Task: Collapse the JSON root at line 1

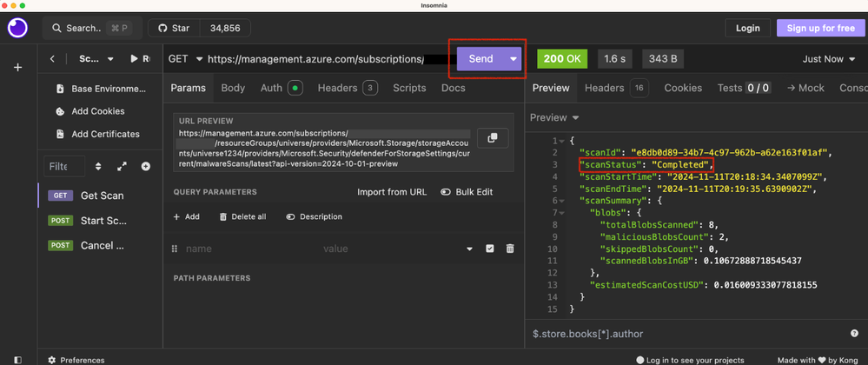Action: coord(562,140)
